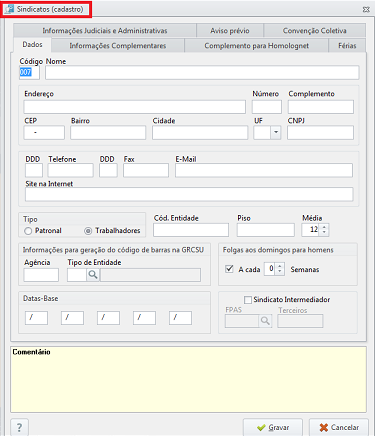The height and width of the screenshot is (436, 375).
Task: Focus the Bairro input field
Action: click(108, 133)
